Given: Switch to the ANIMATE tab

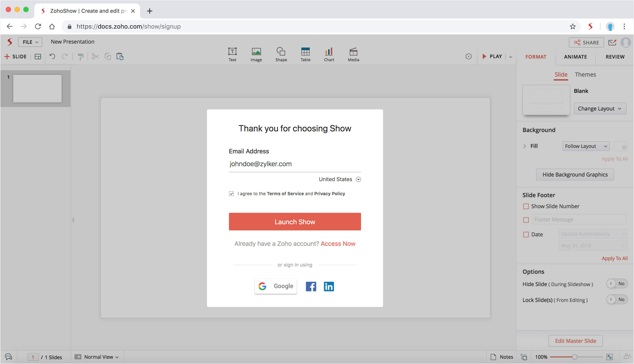Looking at the screenshot, I should click(575, 57).
